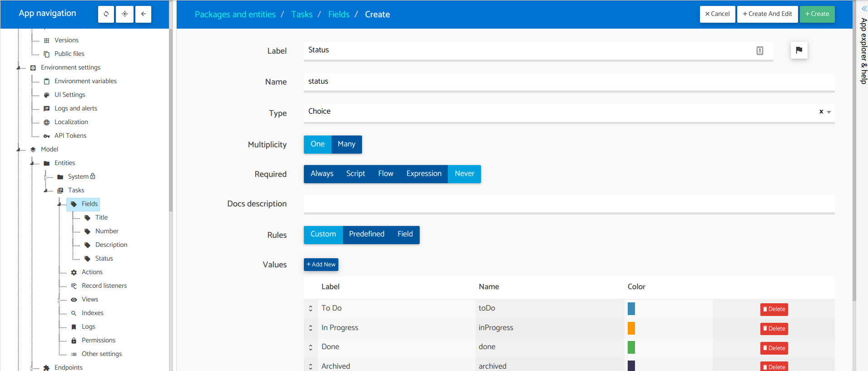868x371 pixels.
Task: Click the Cancel button
Action: (x=718, y=14)
